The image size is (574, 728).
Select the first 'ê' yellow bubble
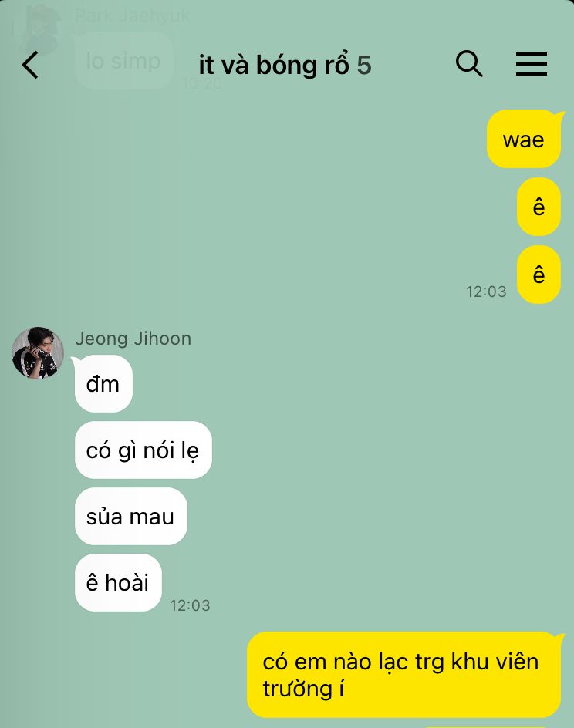(539, 207)
